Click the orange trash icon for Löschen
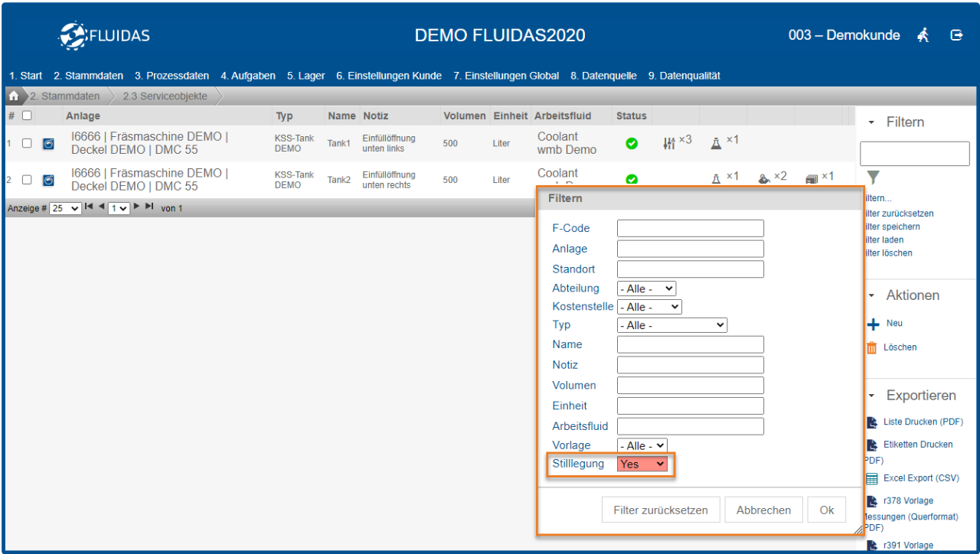980x554 pixels. [871, 348]
